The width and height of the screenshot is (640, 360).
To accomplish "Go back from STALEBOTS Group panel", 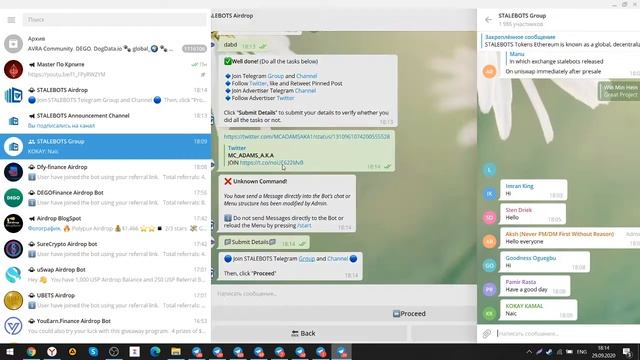I will [488, 20].
